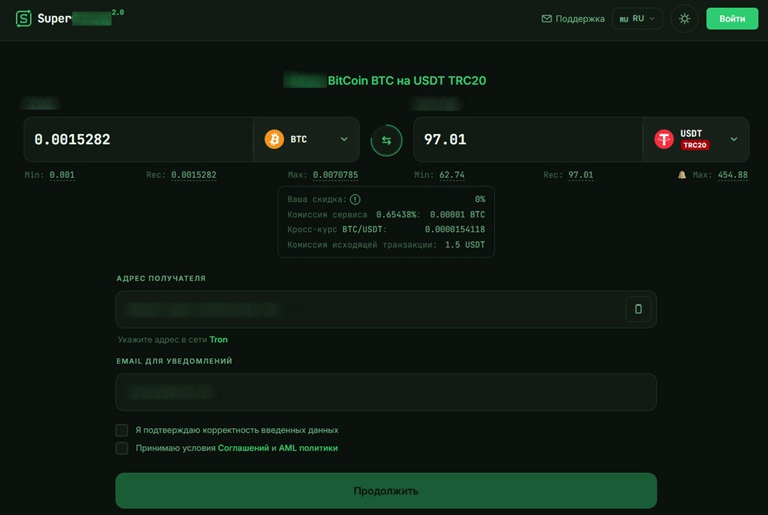Click the АДРЕС ПОЛУЧАТЕЛЯ label
768x515 pixels.
tap(161, 278)
